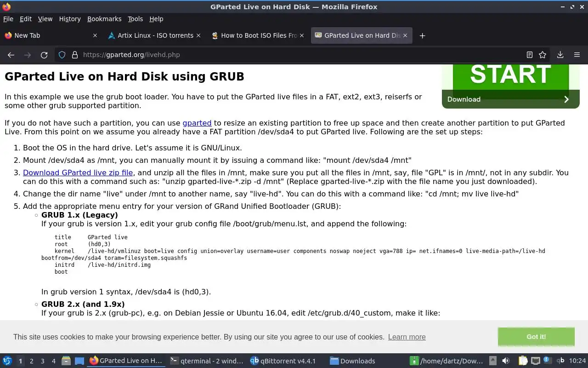This screenshot has height=368, width=588.
Task: Focus the GParted Live Firefox taskbar entry
Action: point(126,361)
